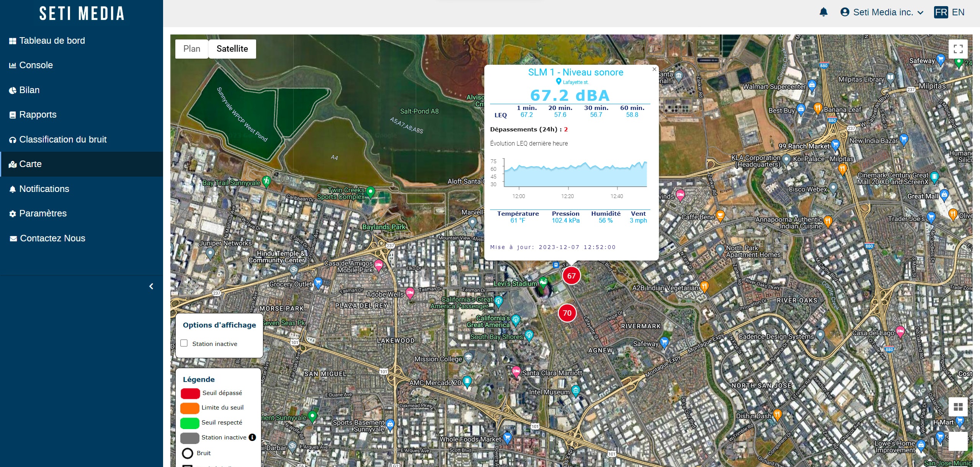Click the Lafayette st. location link
This screenshot has height=467, width=980.
coord(572,82)
